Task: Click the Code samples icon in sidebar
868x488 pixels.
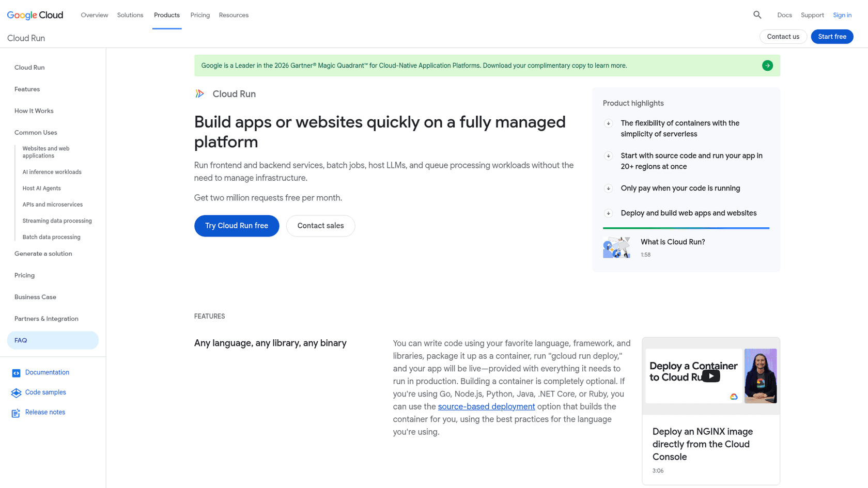Action: [16, 393]
